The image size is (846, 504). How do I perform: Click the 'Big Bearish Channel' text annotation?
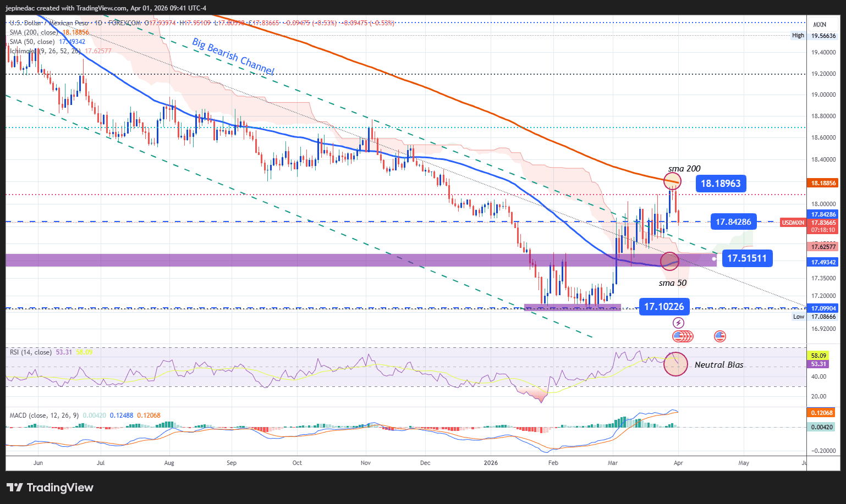233,56
